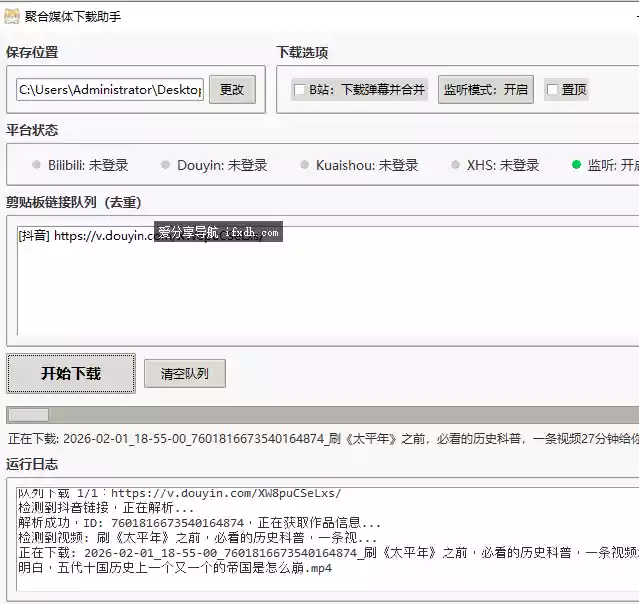Click the Bilibili 未登录 status indicator

click(80, 165)
